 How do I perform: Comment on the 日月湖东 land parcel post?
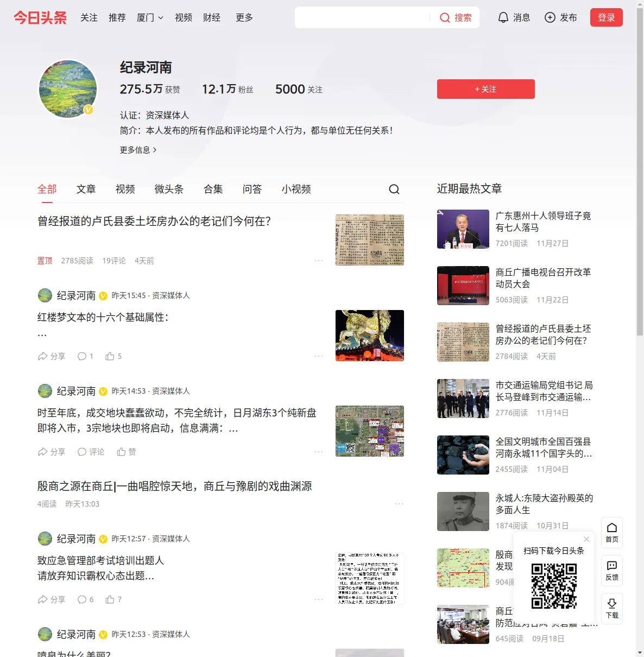pyautogui.click(x=91, y=452)
